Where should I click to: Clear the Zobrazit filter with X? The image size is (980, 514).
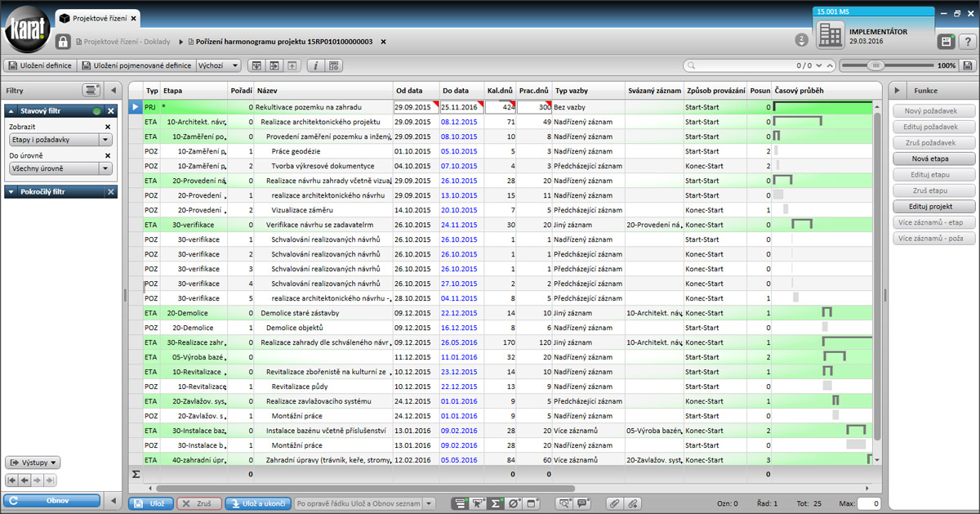coord(108,127)
